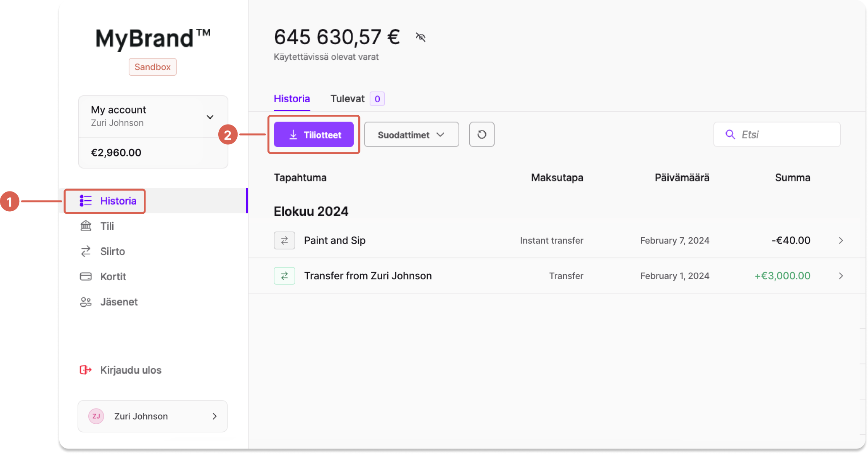The image size is (868, 454).
Task: Hide balance with the crossed-eye icon
Action: [x=421, y=37]
